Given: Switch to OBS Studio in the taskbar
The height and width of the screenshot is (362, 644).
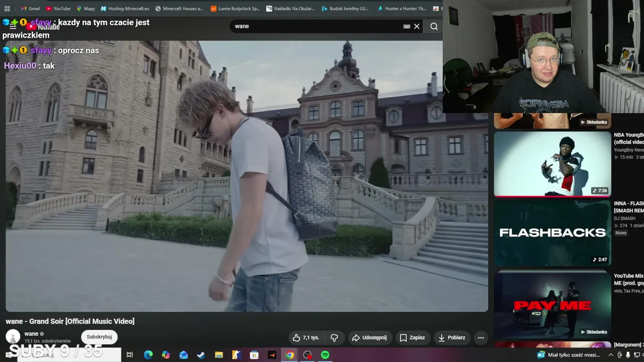Looking at the screenshot, I should [x=307, y=355].
